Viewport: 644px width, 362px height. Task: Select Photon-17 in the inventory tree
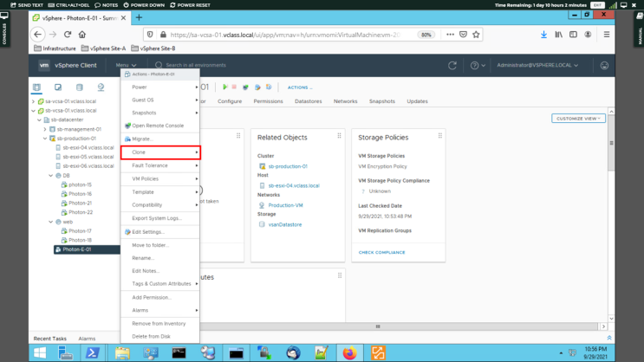coord(80,231)
